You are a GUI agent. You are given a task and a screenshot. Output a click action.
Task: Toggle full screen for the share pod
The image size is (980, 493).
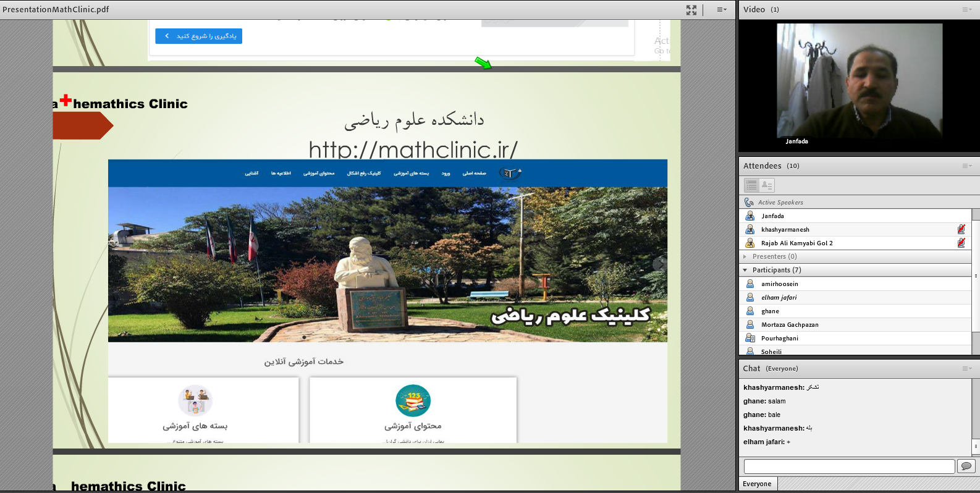coord(691,10)
